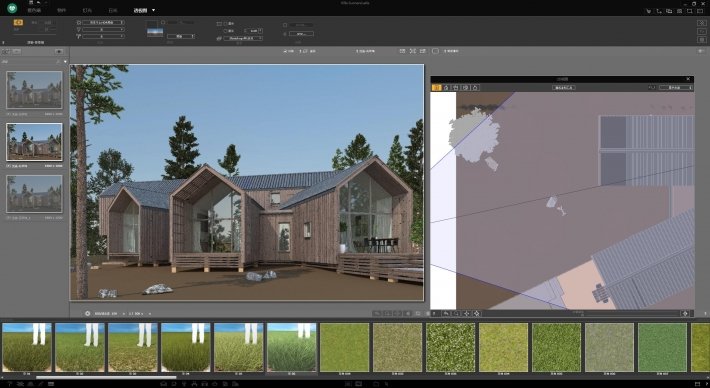Open the topmost of three stacked toolbar dropdowns
The width and height of the screenshot is (710, 388).
coord(103,22)
